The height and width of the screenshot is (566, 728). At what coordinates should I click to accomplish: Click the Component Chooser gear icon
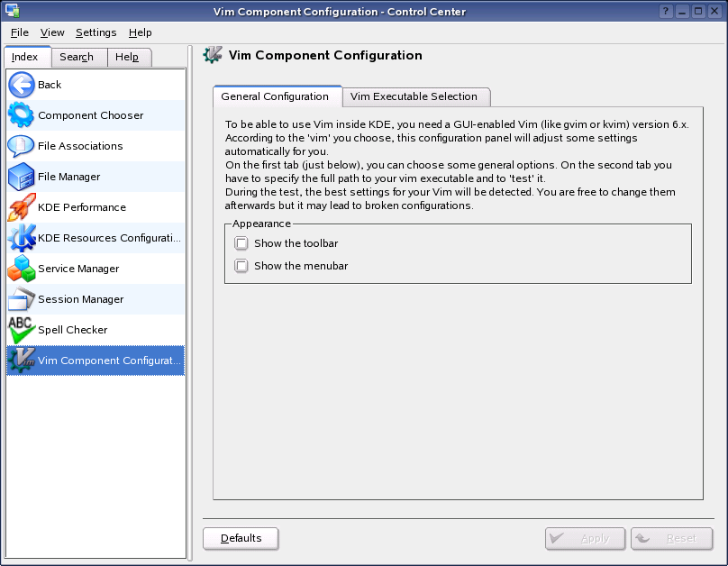tap(22, 115)
